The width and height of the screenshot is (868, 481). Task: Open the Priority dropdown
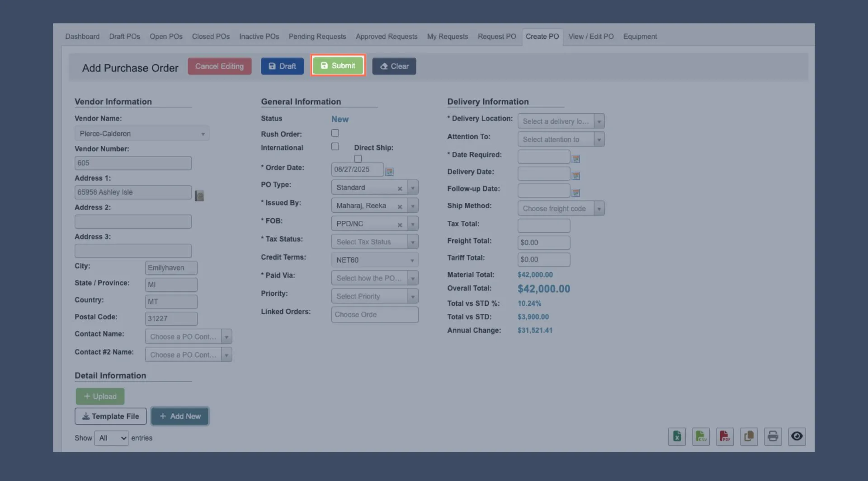pyautogui.click(x=374, y=296)
